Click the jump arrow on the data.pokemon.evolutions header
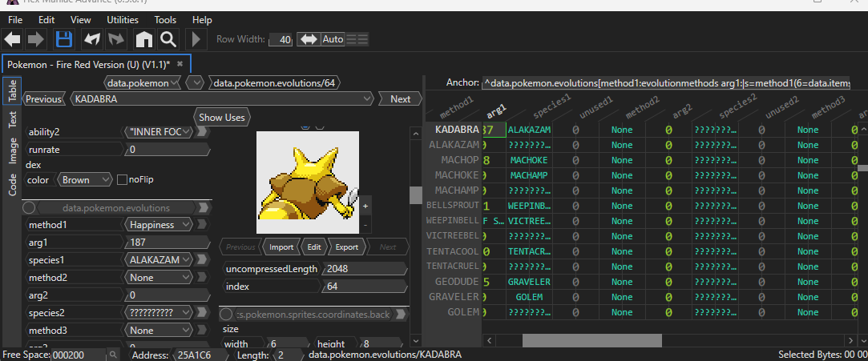Screen dimensions: 868x361 tap(203, 208)
